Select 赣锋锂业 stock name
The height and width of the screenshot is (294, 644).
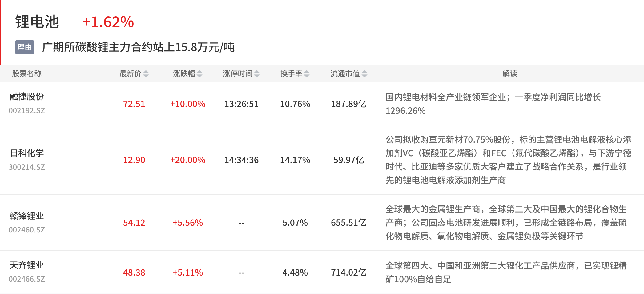(27, 216)
